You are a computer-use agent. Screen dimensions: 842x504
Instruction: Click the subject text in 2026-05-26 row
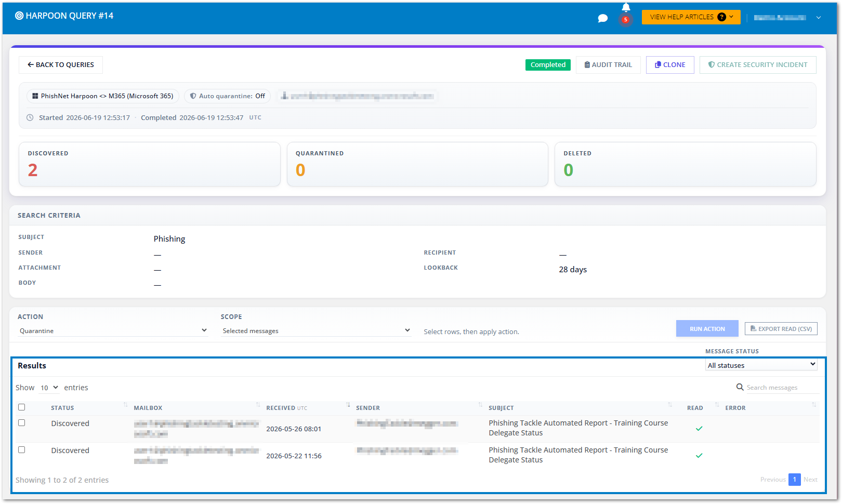(578, 428)
